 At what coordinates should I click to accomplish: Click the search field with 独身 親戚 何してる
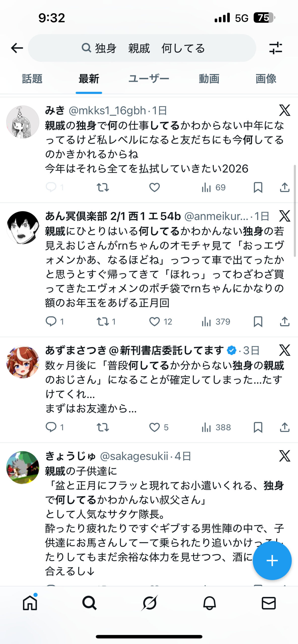pyautogui.click(x=142, y=48)
